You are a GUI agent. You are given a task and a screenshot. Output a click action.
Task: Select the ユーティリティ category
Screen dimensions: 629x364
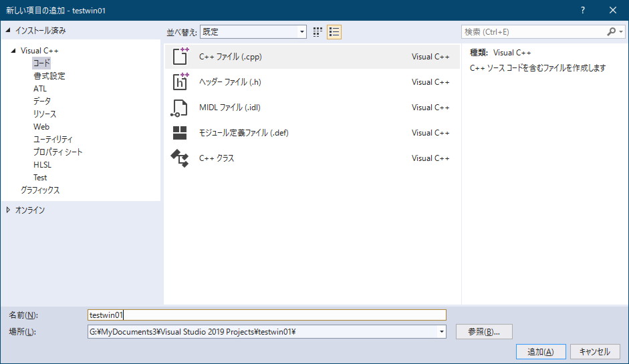[53, 139]
